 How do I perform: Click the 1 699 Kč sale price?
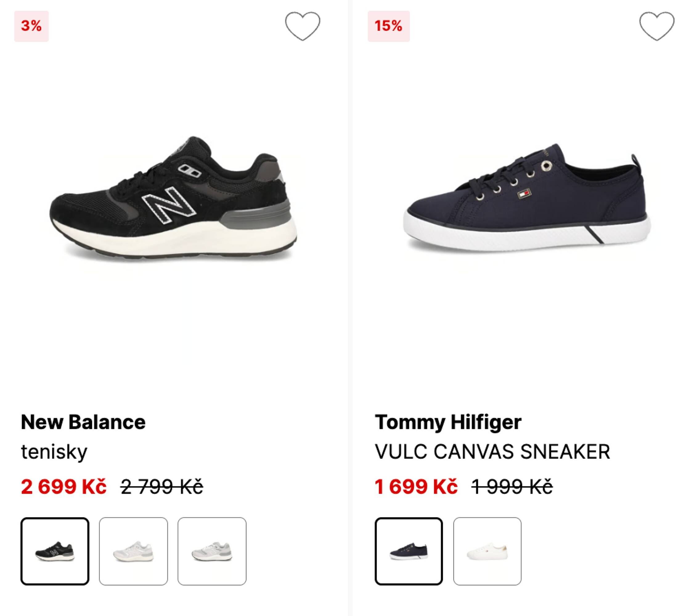tap(416, 487)
